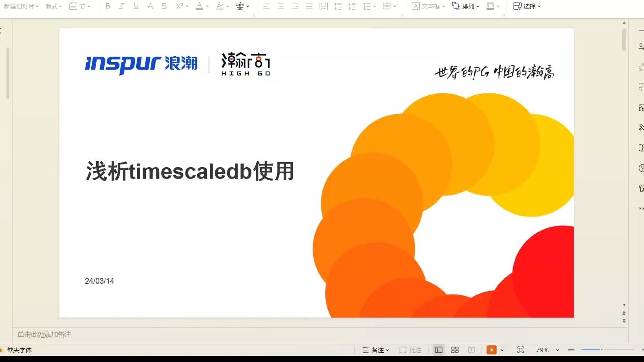Open the Select (选择) menu
Viewport: 644px width, 362px height.
(527, 6)
